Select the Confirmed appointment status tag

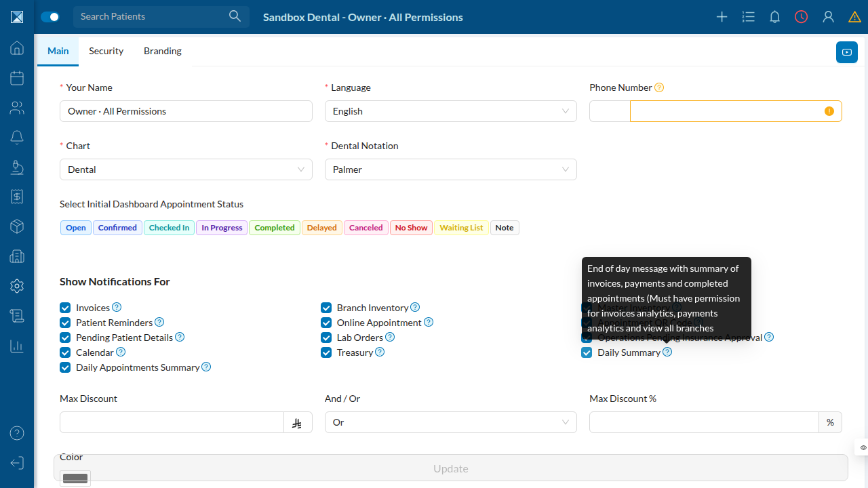pos(117,228)
